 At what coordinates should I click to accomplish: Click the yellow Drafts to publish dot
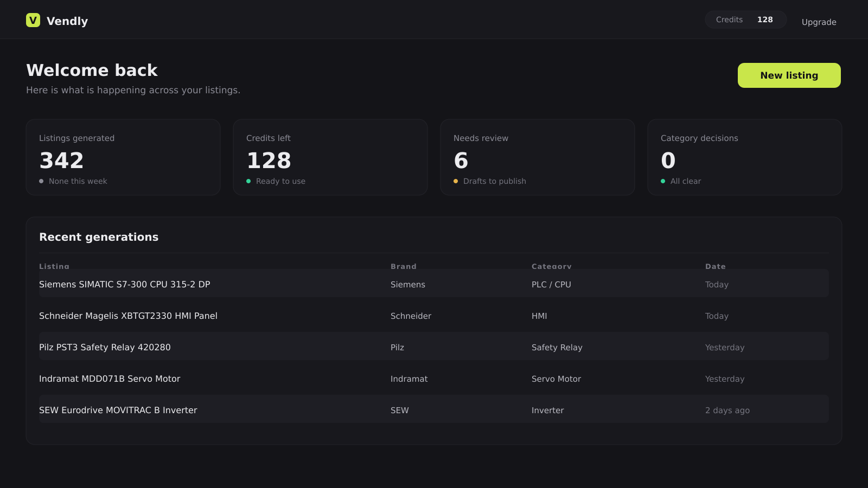(x=456, y=181)
